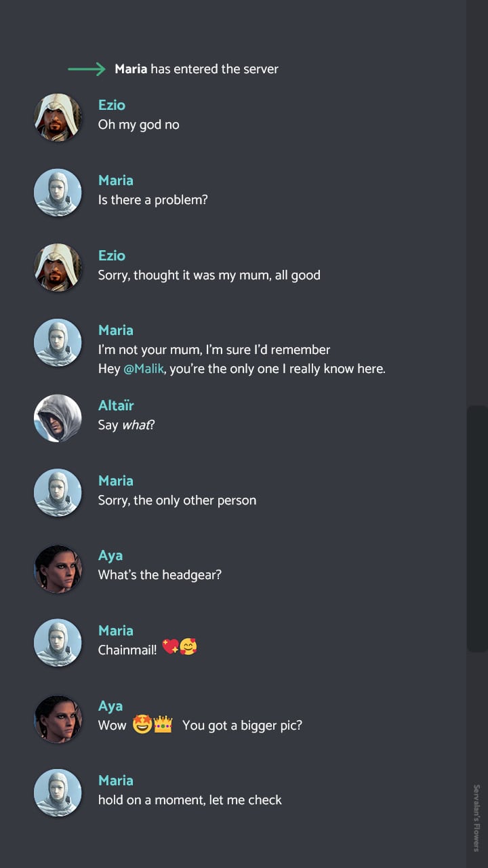Click the star-struck emoji after "Wow"

[142, 724]
